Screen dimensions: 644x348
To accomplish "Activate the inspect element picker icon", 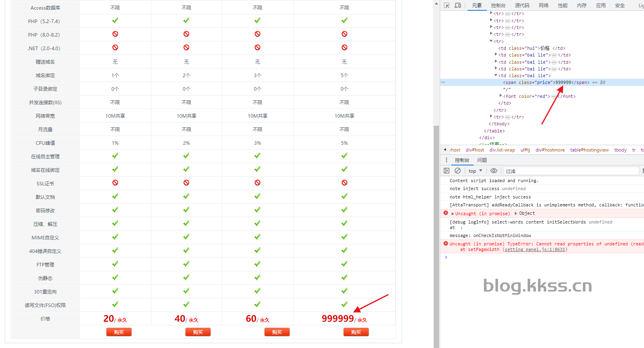I will [447, 5].
